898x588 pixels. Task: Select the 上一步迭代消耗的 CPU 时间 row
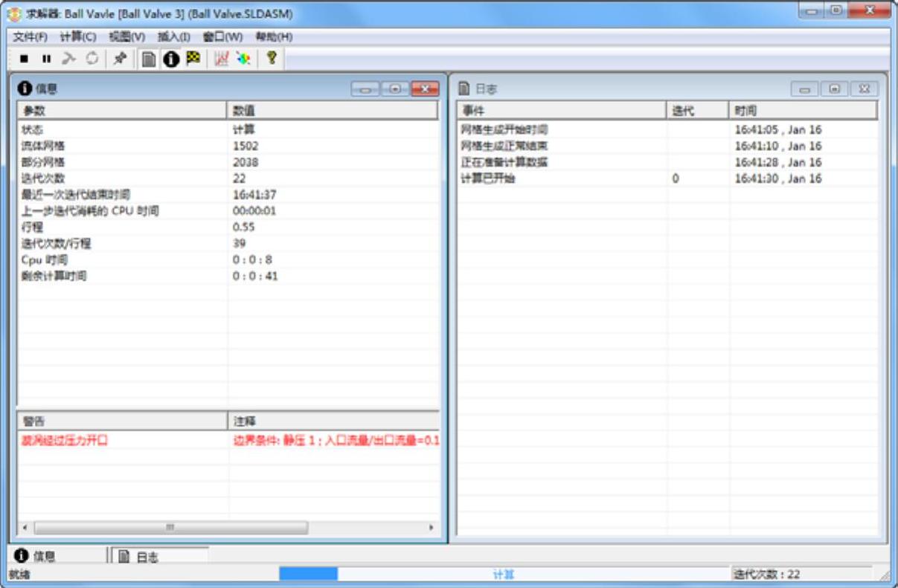228,211
